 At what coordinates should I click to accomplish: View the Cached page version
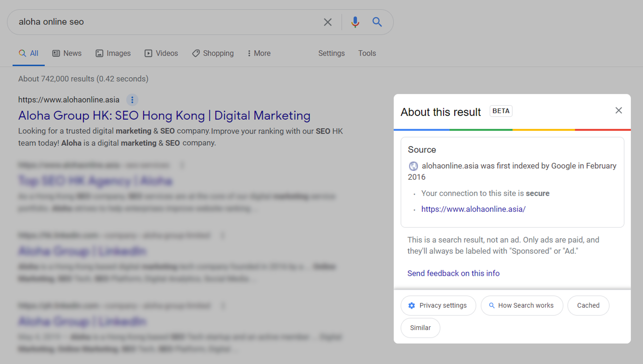588,305
